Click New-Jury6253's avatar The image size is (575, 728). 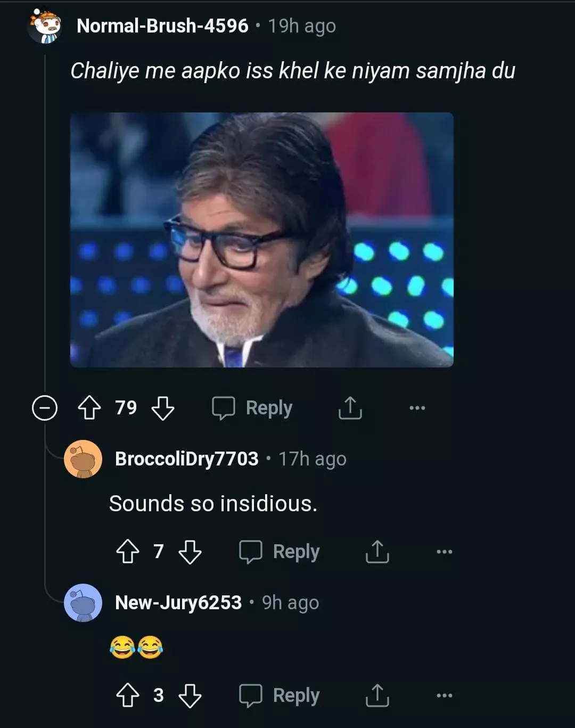(83, 603)
